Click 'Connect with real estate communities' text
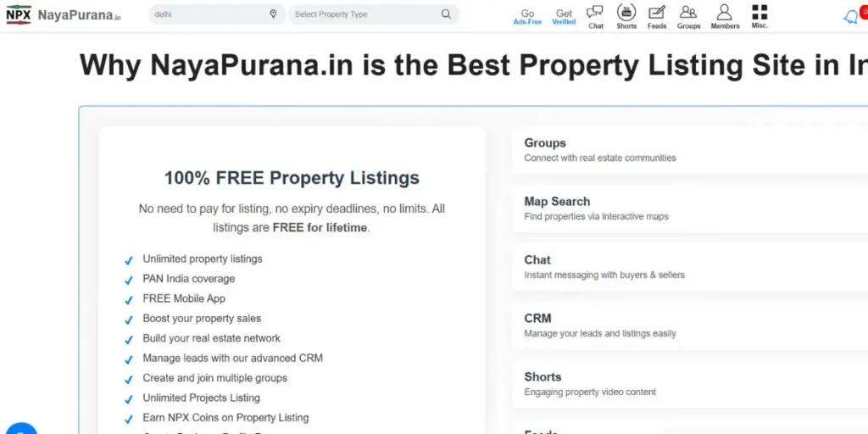 [600, 158]
